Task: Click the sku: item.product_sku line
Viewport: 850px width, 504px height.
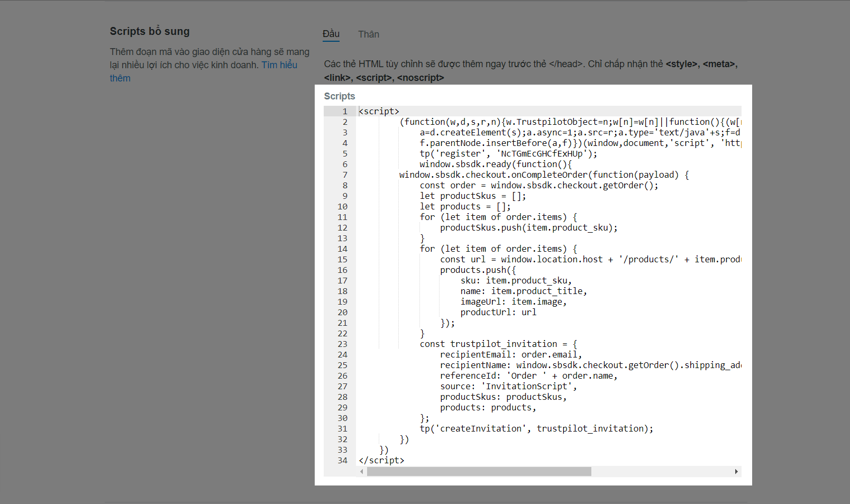Action: click(516, 280)
